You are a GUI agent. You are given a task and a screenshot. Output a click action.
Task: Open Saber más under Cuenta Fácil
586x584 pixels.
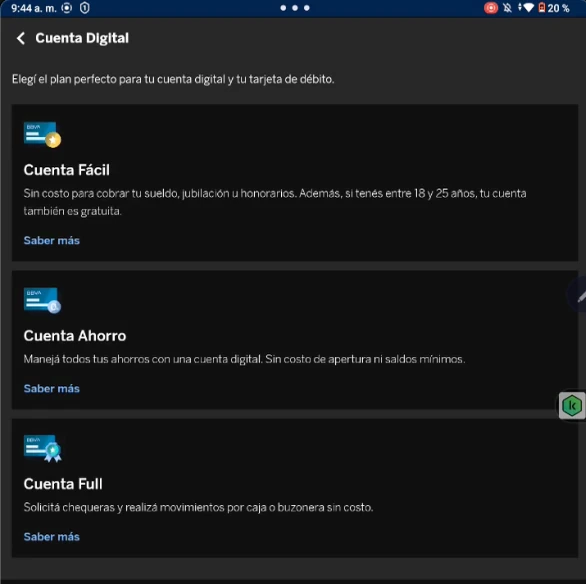(x=52, y=240)
